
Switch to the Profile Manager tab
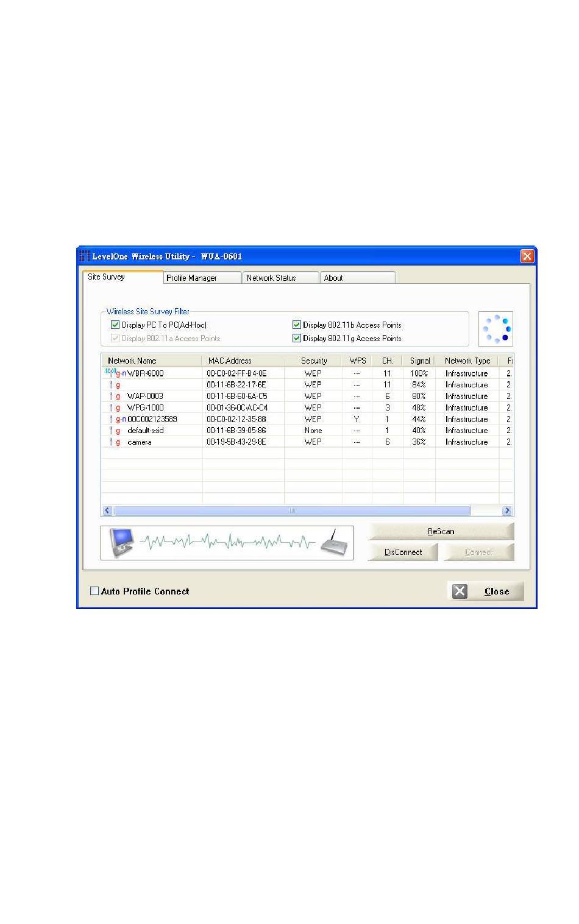tap(201, 278)
